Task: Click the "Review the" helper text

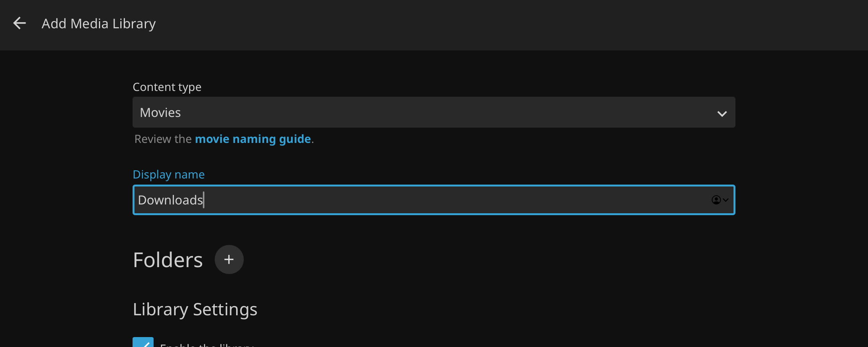Action: [x=163, y=139]
